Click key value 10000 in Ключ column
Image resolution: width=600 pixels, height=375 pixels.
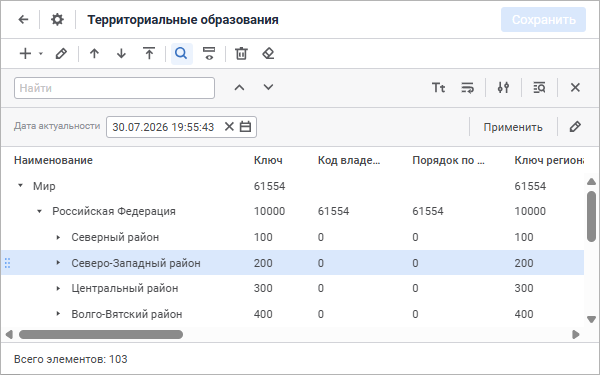coord(269,211)
